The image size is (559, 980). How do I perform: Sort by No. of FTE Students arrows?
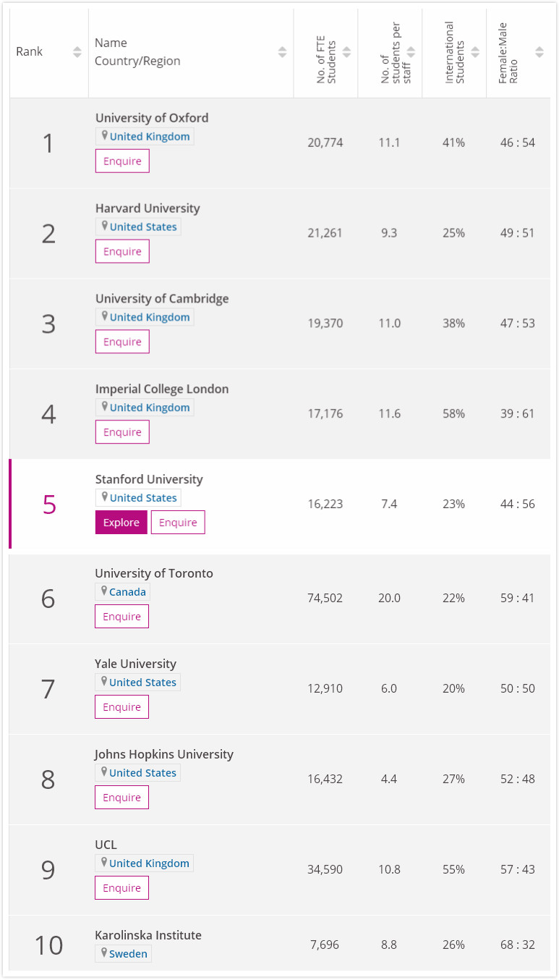click(x=347, y=52)
